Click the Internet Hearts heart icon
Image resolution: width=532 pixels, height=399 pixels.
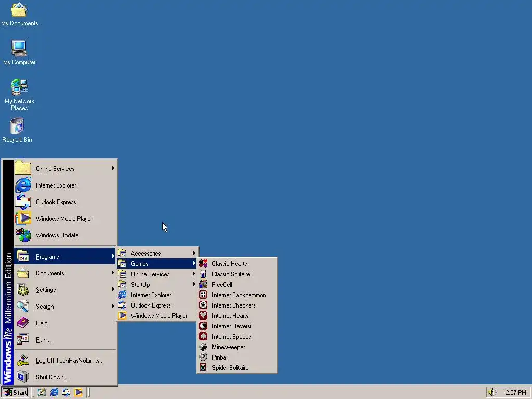point(203,315)
